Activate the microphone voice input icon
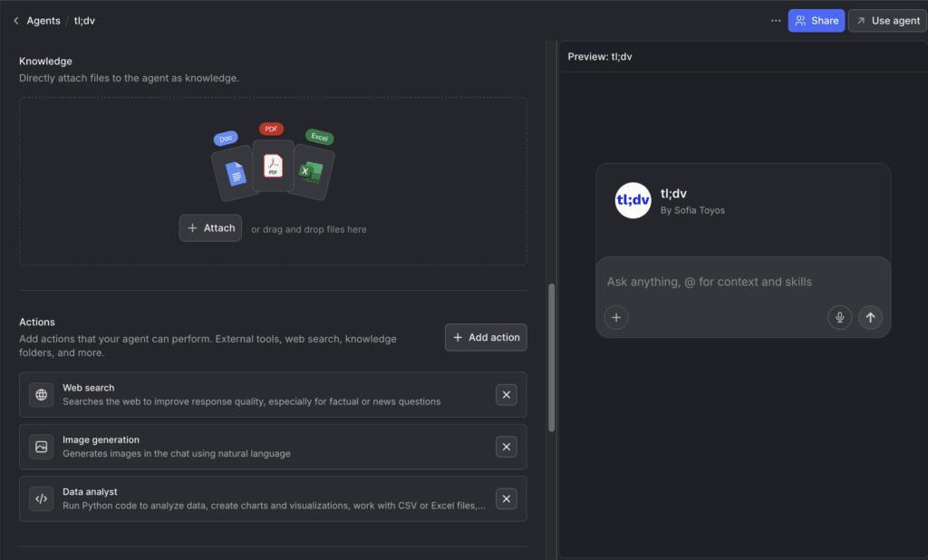This screenshot has height=560, width=928. click(x=839, y=317)
